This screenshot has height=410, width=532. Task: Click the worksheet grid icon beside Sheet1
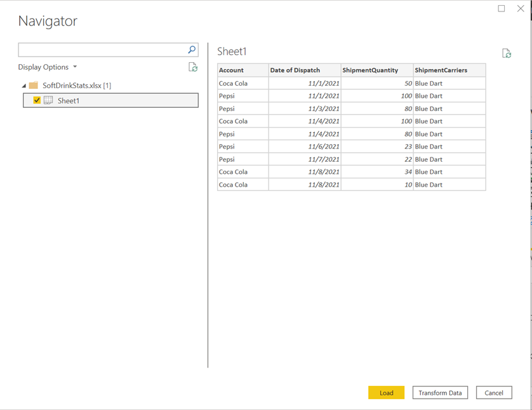(x=49, y=100)
